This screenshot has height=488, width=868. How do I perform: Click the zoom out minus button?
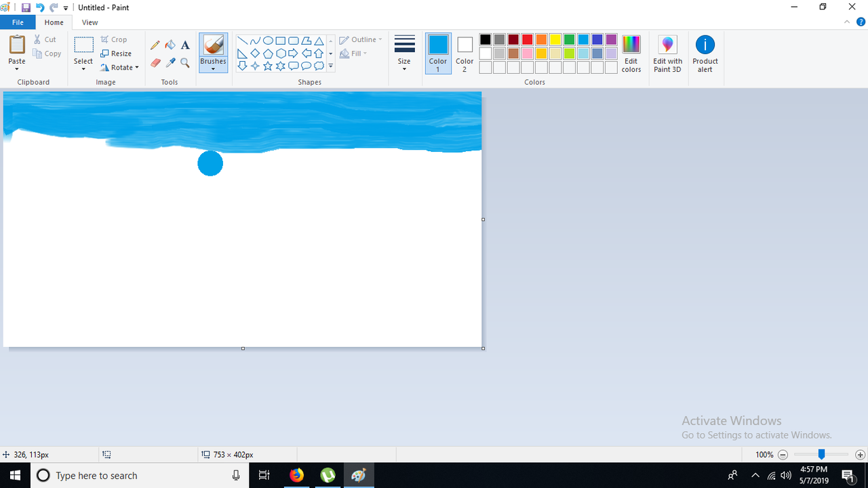click(x=783, y=455)
